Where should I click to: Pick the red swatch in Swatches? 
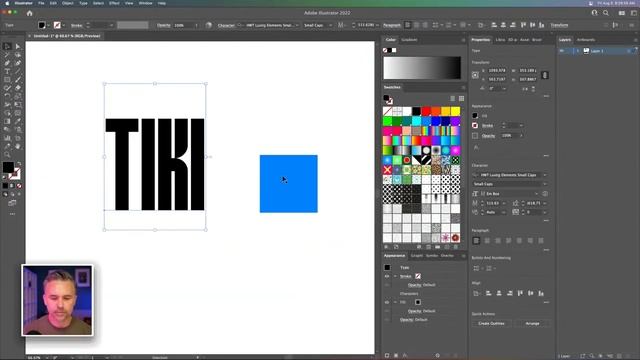(x=426, y=111)
